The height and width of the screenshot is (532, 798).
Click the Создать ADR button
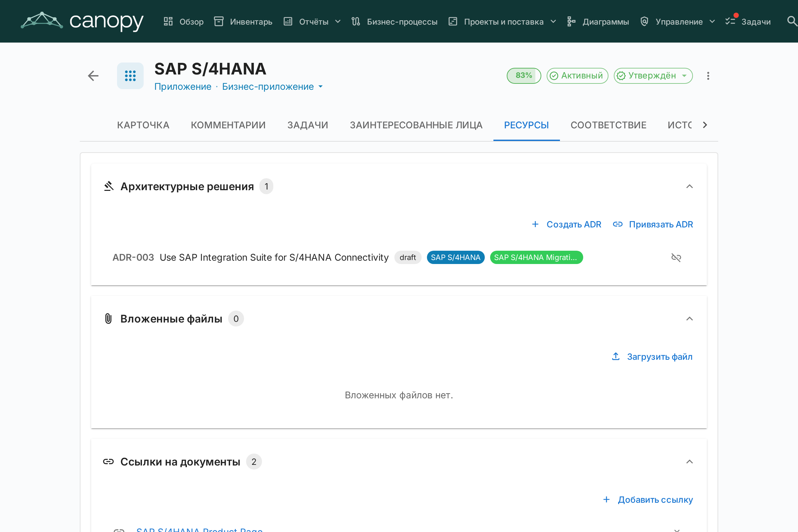click(x=567, y=224)
